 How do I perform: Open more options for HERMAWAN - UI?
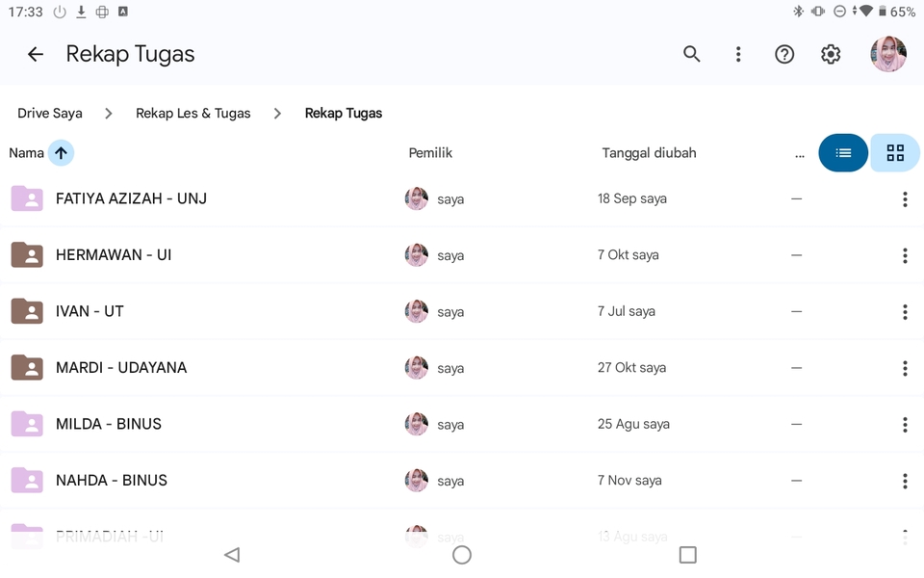(905, 255)
